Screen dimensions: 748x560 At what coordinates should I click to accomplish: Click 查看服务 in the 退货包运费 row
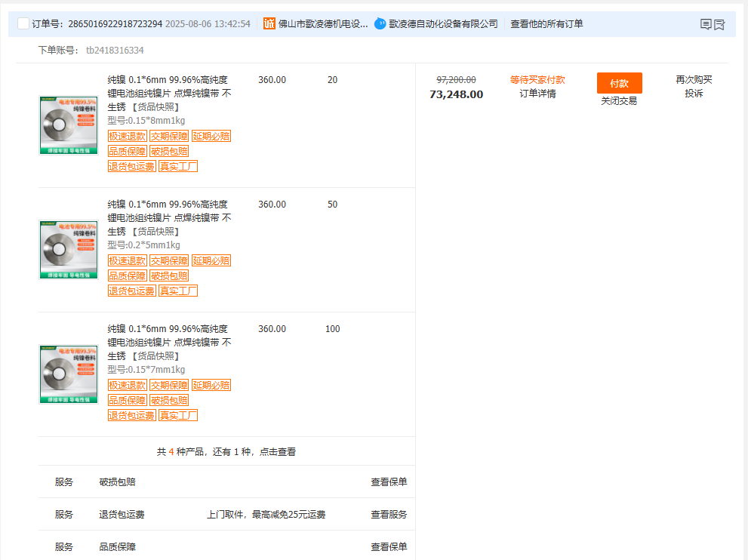point(389,514)
